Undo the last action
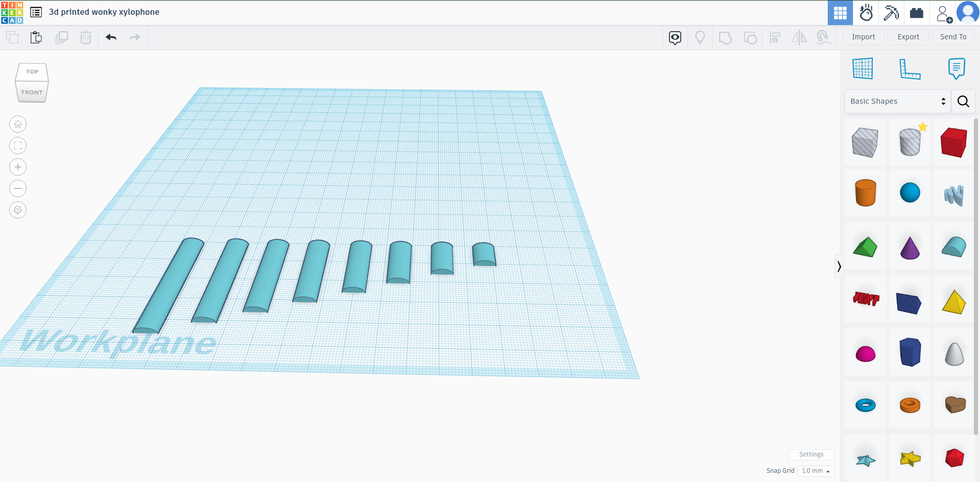 pos(111,37)
